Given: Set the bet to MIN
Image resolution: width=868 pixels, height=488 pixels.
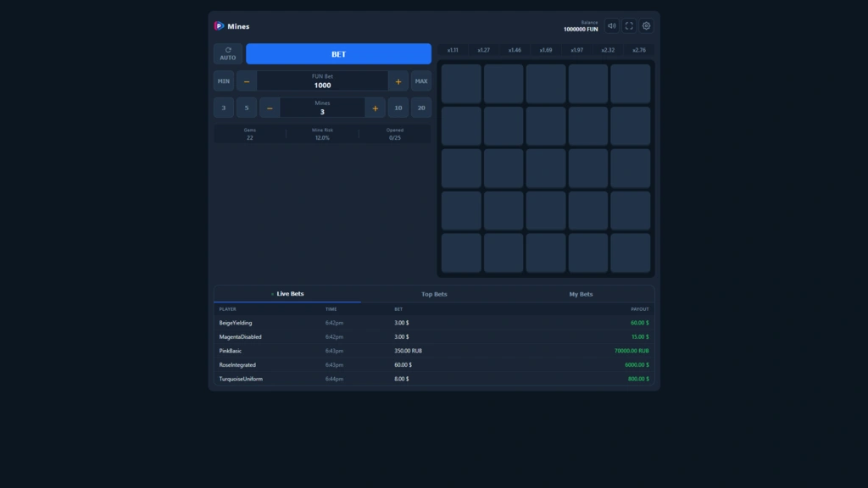Looking at the screenshot, I should pyautogui.click(x=224, y=81).
